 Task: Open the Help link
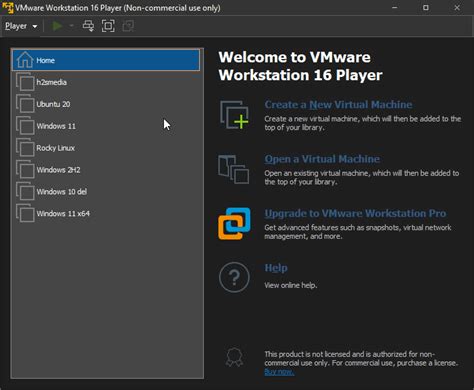(x=276, y=268)
